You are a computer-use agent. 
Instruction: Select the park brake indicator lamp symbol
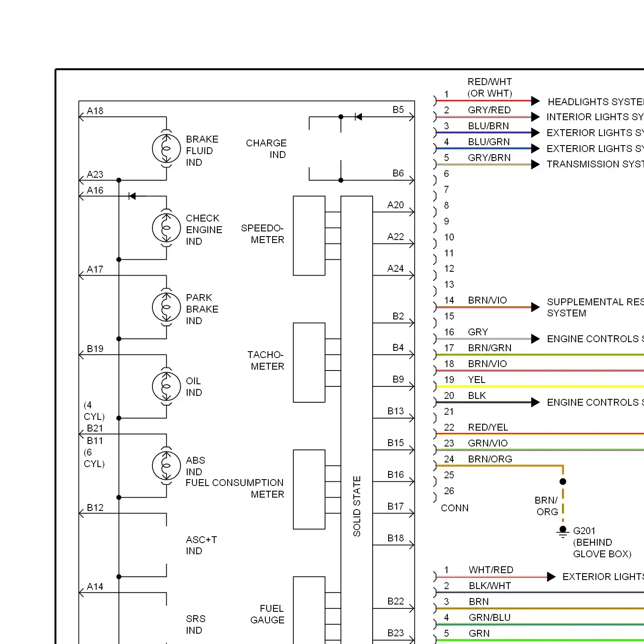coord(166,307)
